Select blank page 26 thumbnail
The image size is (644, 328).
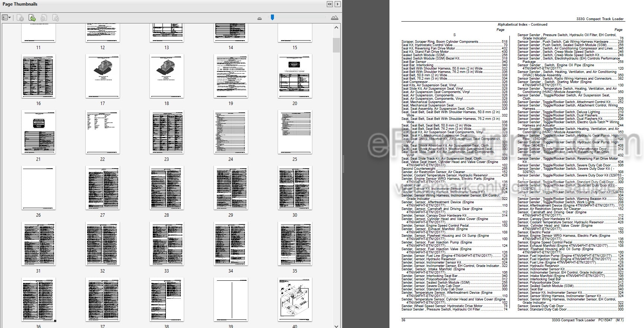[x=38, y=188]
